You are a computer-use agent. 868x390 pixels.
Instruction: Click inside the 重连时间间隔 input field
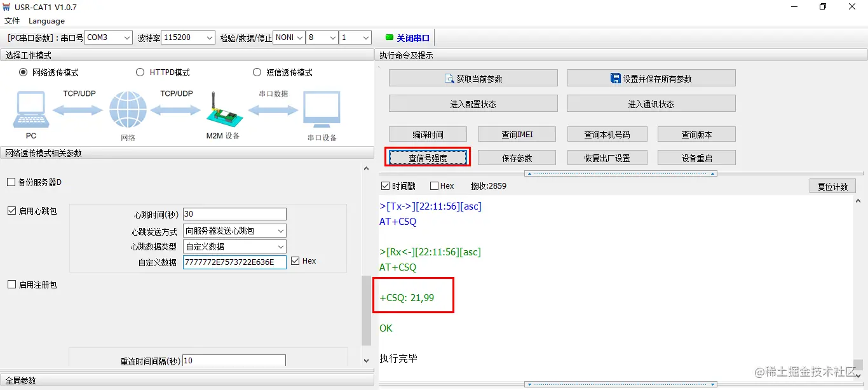[x=234, y=360]
